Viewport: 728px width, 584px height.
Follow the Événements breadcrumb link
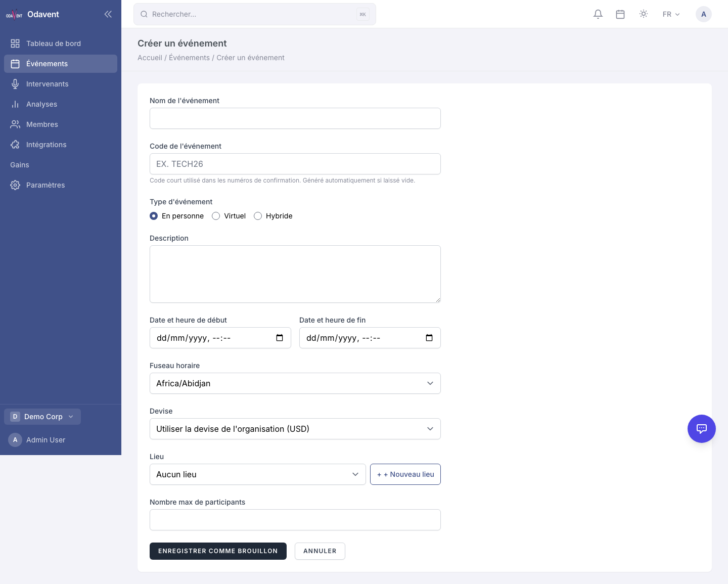[189, 58]
